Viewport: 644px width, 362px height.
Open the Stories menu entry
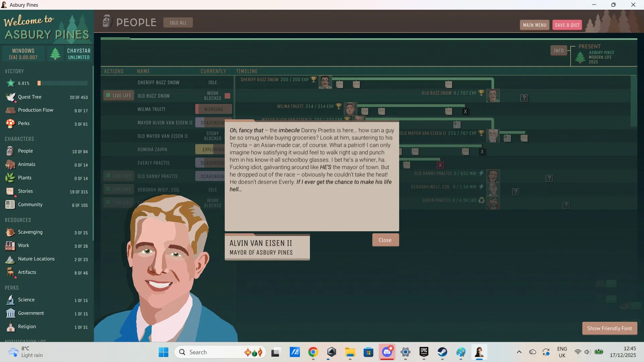(25, 191)
